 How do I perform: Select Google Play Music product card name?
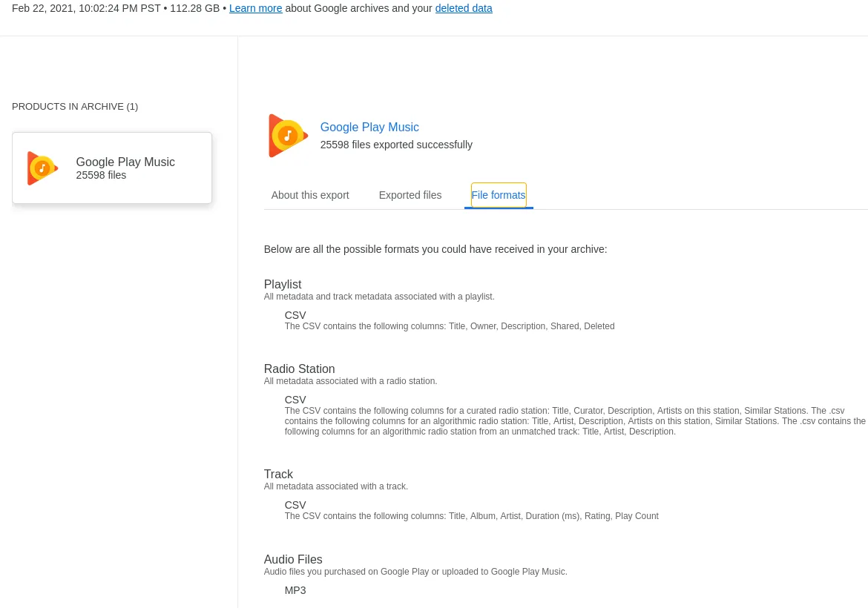pos(125,162)
